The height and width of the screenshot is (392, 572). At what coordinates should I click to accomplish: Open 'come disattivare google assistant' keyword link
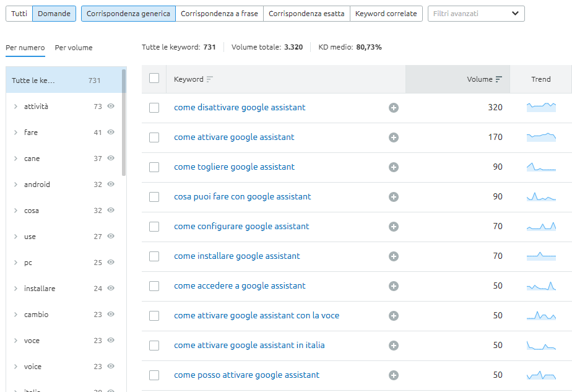240,107
